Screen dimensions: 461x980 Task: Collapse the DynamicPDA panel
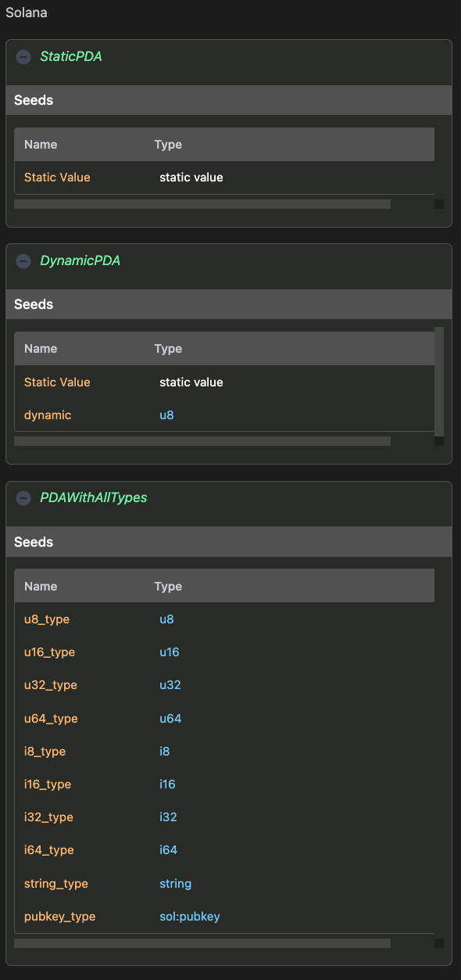tap(23, 261)
